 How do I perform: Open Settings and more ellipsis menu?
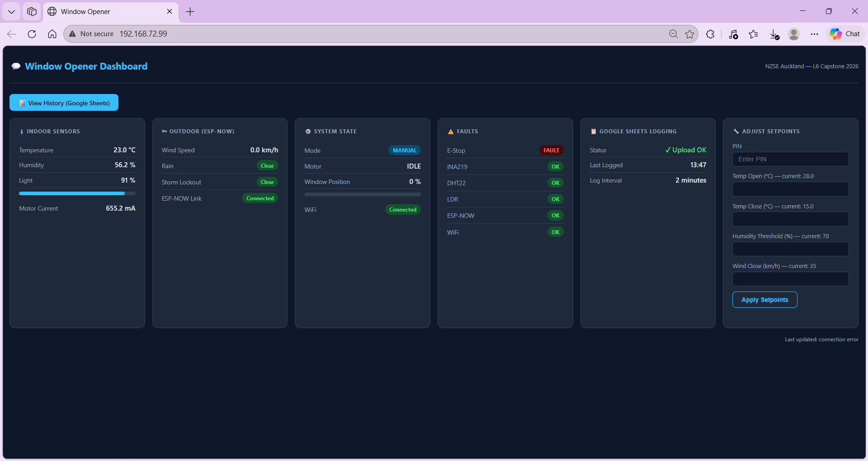(814, 34)
